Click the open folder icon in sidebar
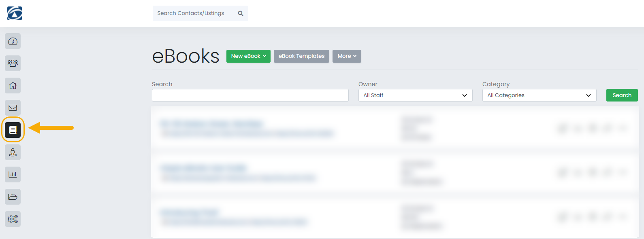This screenshot has width=644, height=239. 13,197
